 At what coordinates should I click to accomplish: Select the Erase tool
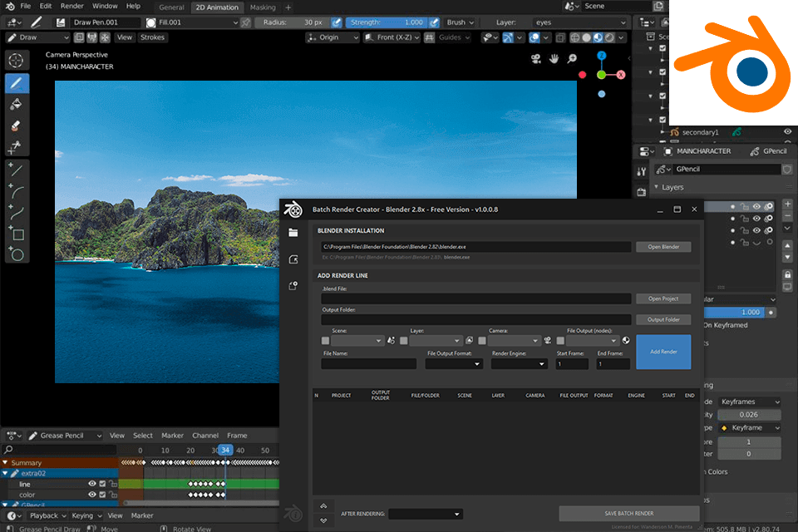(x=17, y=126)
